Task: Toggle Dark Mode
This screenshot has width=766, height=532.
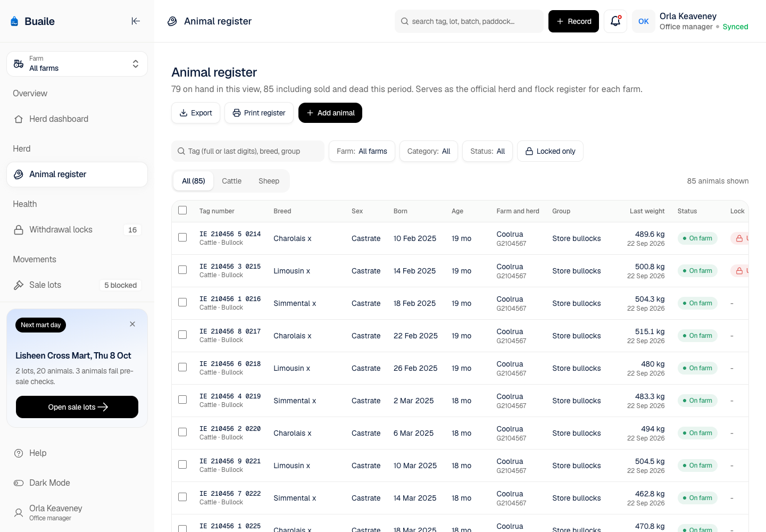Action: coord(77,483)
